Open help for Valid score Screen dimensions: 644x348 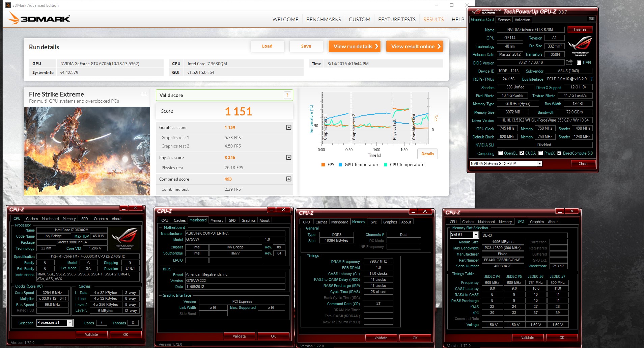(x=287, y=95)
